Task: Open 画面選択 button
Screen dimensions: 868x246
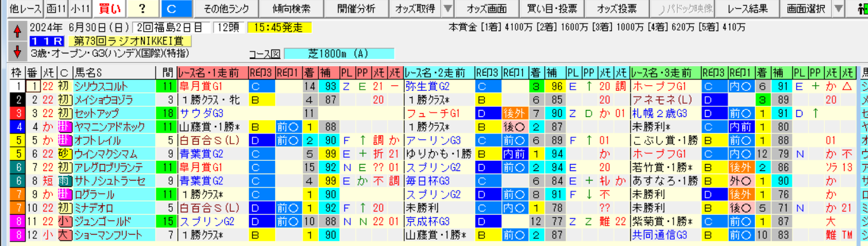Action: point(805,8)
